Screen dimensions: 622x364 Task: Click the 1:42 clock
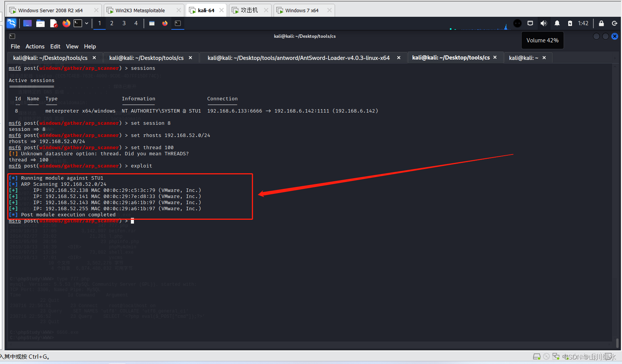pyautogui.click(x=583, y=23)
